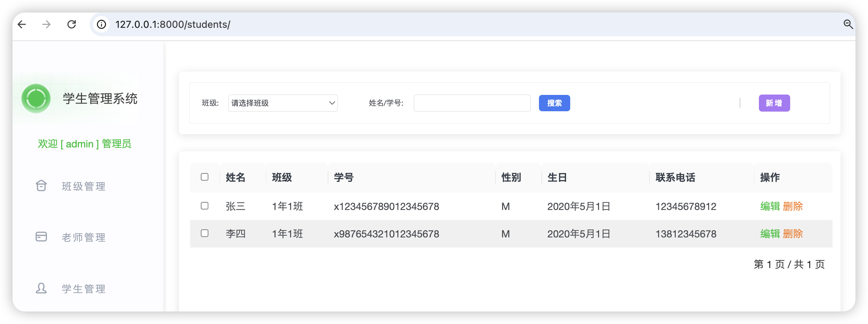The height and width of the screenshot is (324, 868).
Task: Open 老师管理 in the sidebar menu
Action: 84,237
